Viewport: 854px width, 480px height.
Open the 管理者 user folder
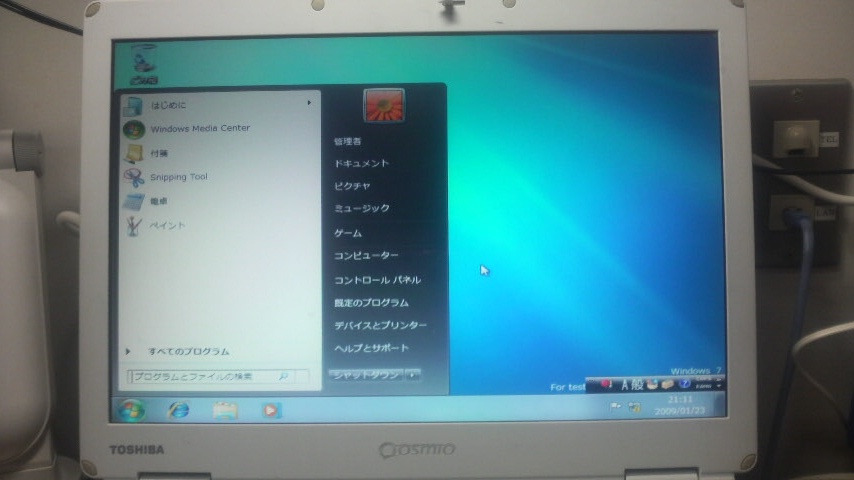347,141
